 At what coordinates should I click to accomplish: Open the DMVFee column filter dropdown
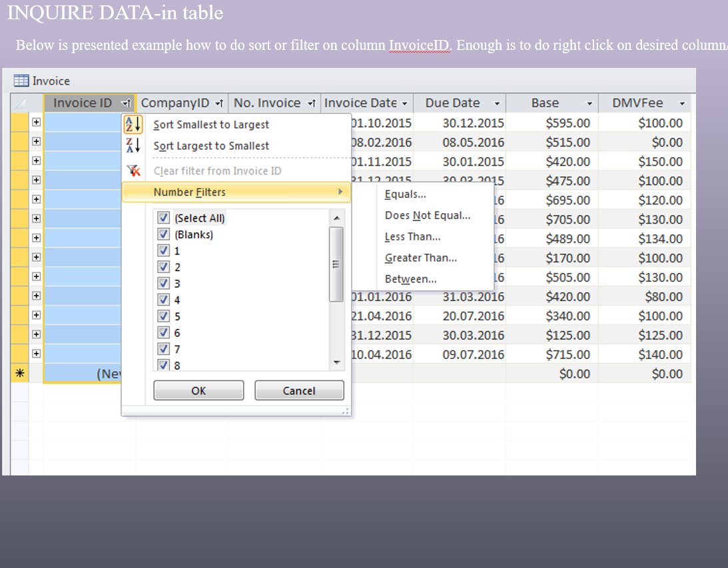682,103
